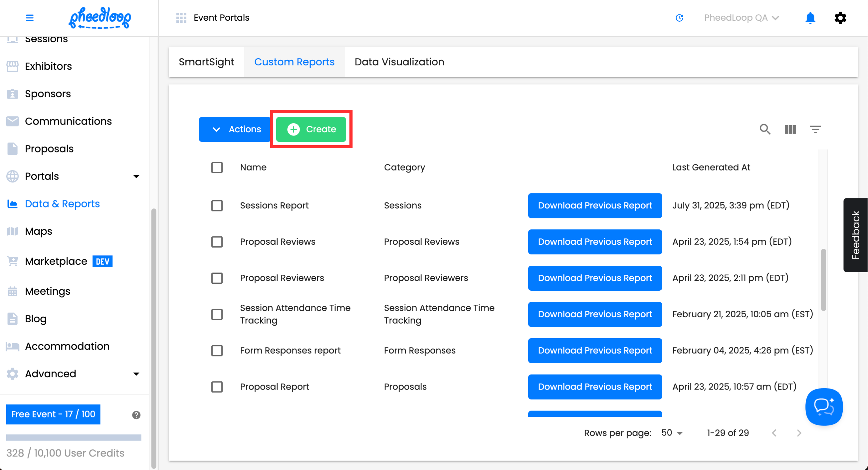The width and height of the screenshot is (868, 470).
Task: Open Meetings in sidebar
Action: click(48, 291)
